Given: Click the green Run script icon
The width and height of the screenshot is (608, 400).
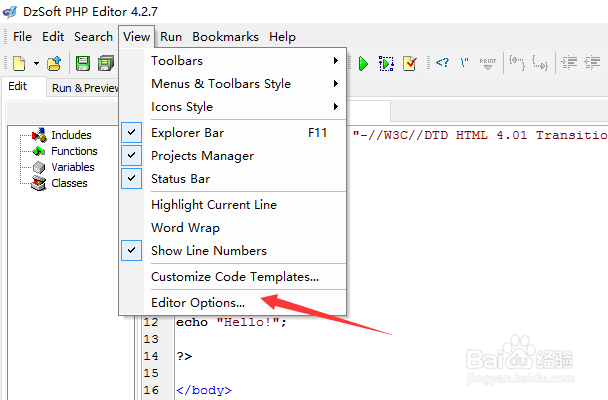Looking at the screenshot, I should [363, 63].
